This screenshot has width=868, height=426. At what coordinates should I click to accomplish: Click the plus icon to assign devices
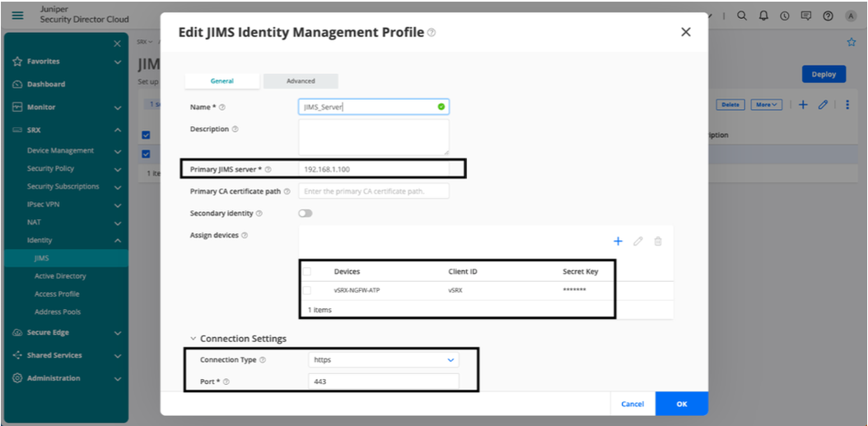click(x=618, y=241)
